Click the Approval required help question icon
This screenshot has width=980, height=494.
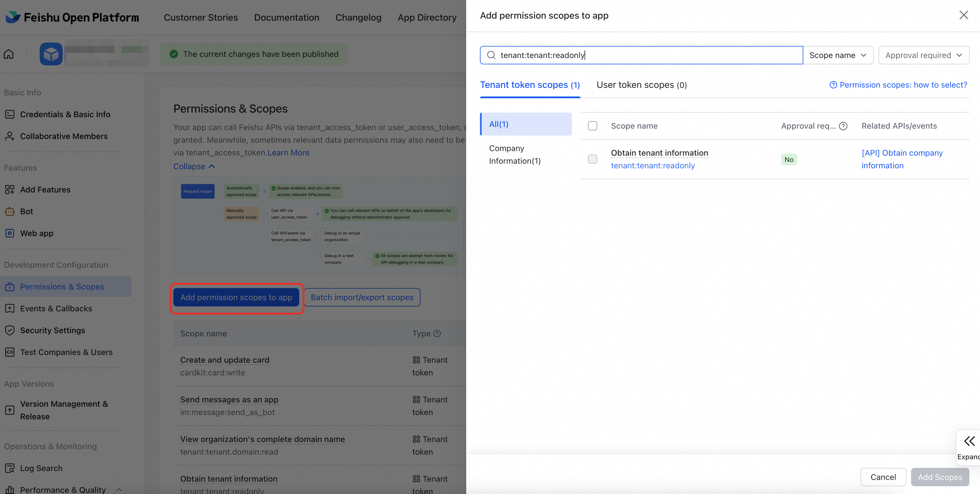(x=843, y=126)
